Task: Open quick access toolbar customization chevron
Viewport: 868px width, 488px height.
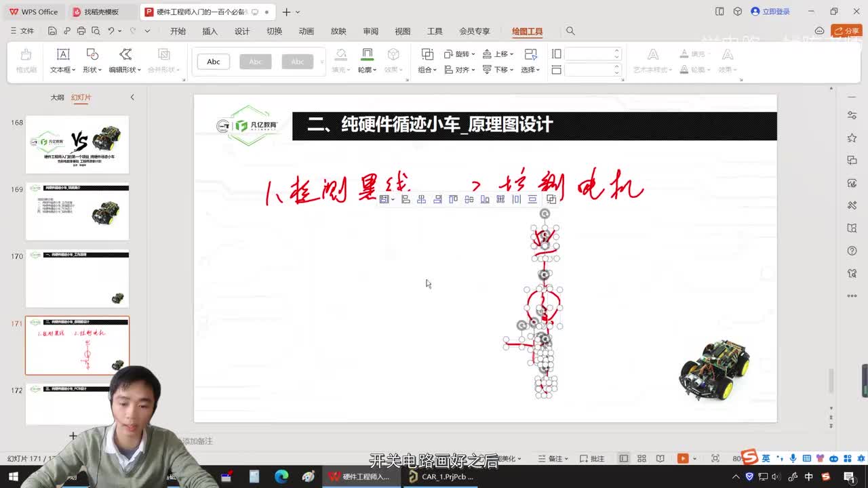Action: pos(147,31)
